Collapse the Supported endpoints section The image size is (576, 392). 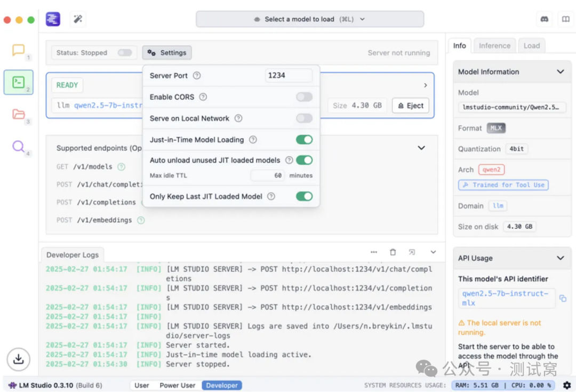point(421,148)
